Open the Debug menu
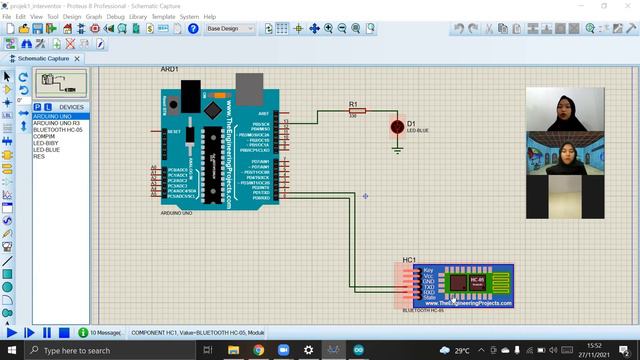Viewport: 640px width, 360px height. pyautogui.click(x=116, y=17)
